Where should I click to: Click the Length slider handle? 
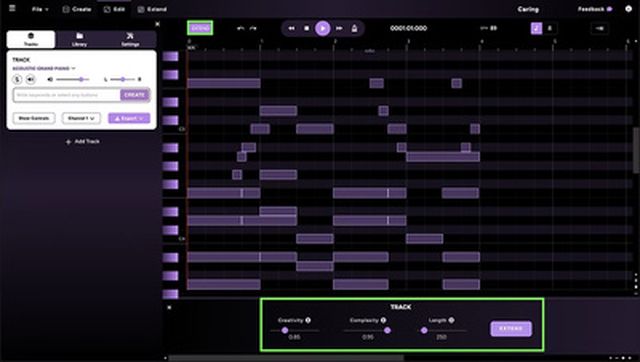(424, 330)
